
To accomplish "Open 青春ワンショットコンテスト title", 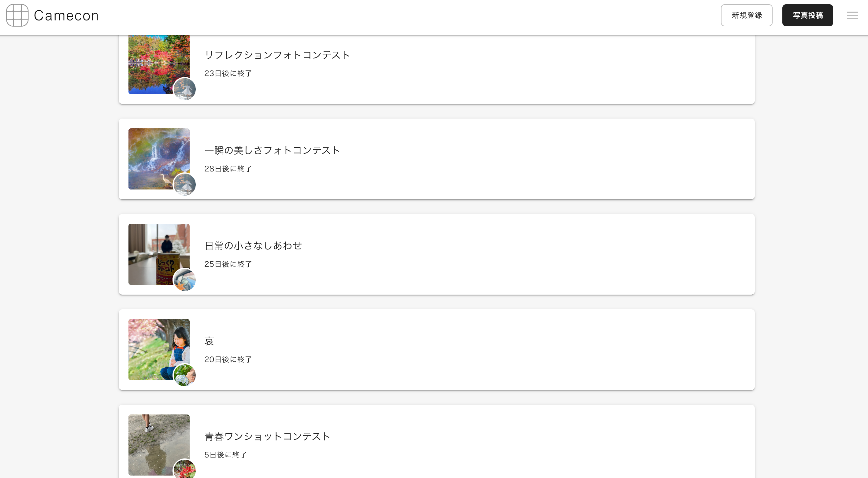I will pos(267,436).
